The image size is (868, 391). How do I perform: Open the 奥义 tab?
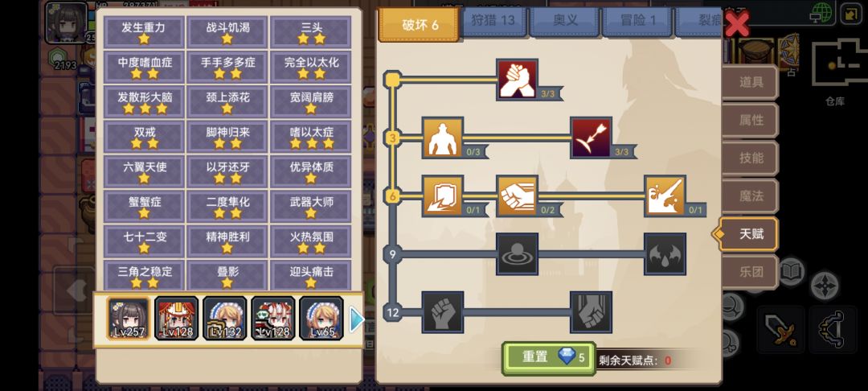coord(565,21)
